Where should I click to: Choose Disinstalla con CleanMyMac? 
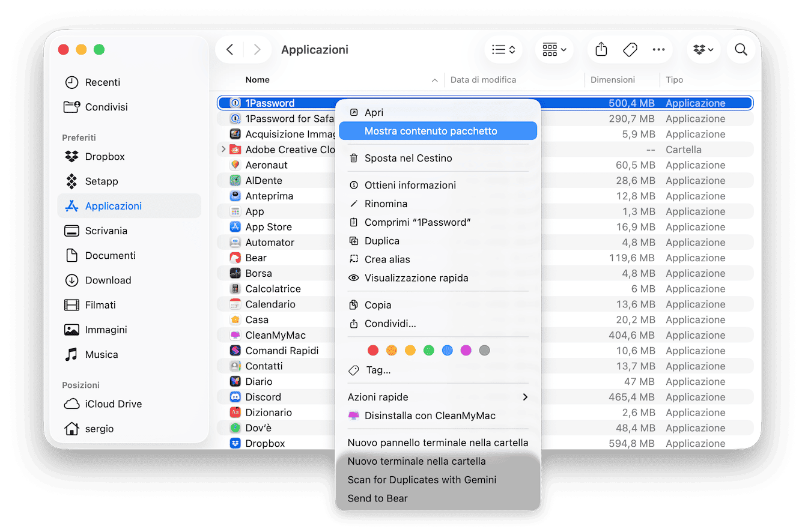coord(438,416)
